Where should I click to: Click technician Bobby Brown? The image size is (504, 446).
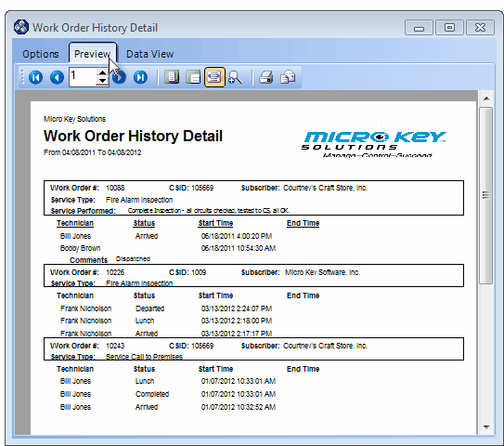80,248
